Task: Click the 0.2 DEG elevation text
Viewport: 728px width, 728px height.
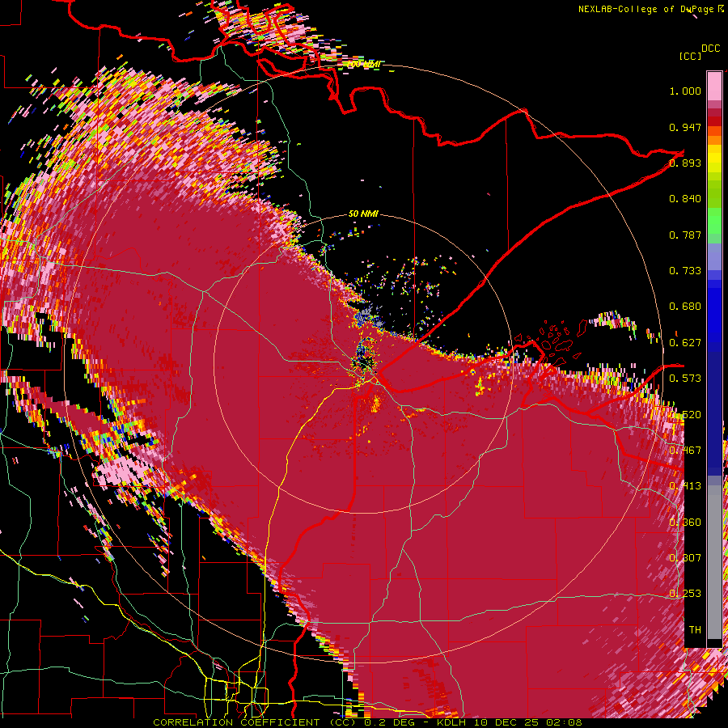Action: point(389,722)
